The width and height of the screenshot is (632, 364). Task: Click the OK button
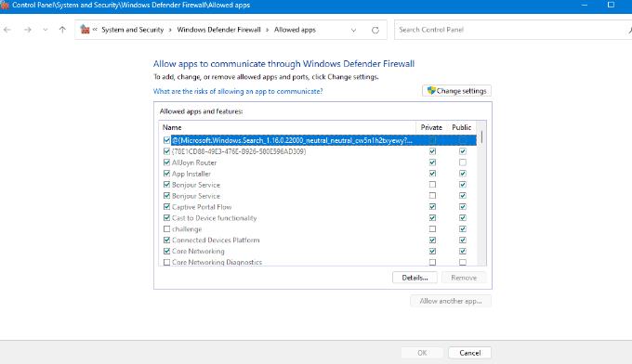pos(422,353)
